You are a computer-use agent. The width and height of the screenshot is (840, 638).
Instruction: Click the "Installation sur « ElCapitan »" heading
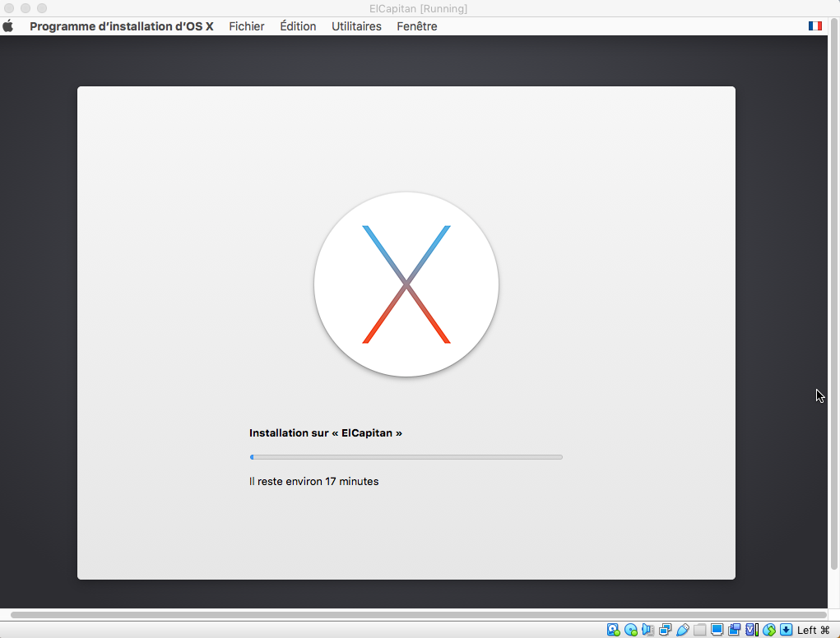(326, 432)
